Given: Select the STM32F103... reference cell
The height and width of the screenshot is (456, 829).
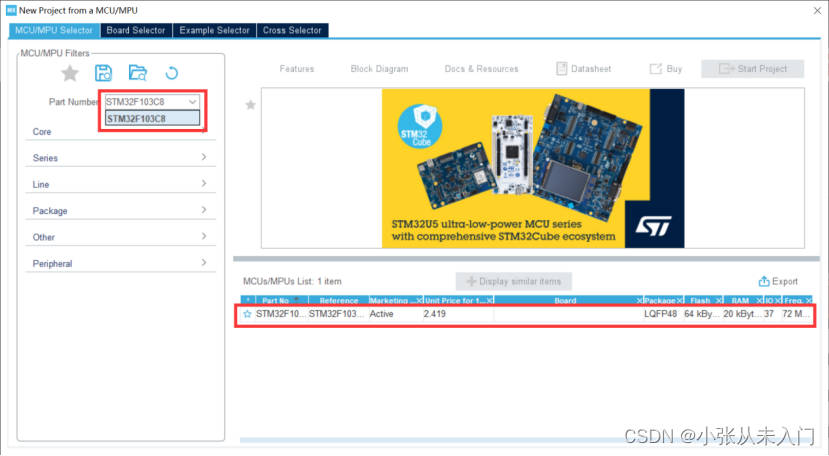Looking at the screenshot, I should click(337, 314).
